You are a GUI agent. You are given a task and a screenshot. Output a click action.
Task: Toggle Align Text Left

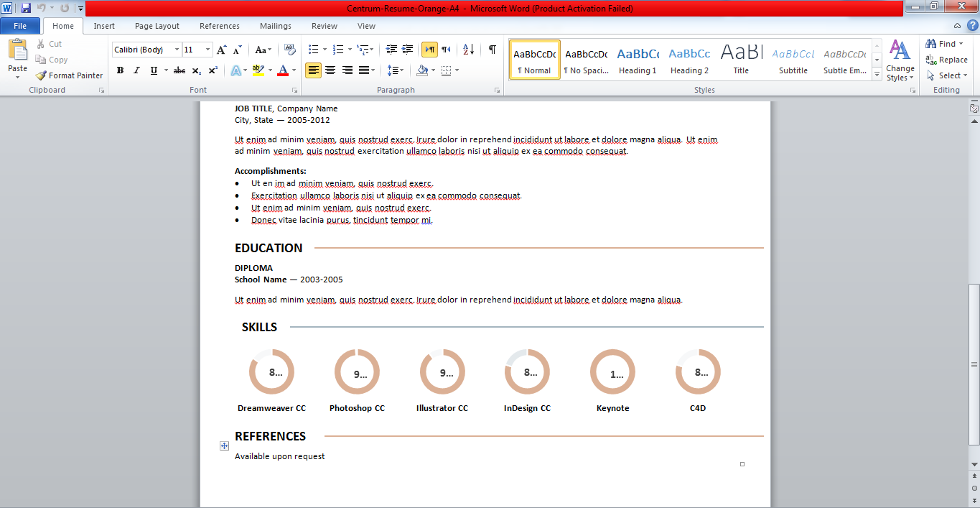pos(313,70)
